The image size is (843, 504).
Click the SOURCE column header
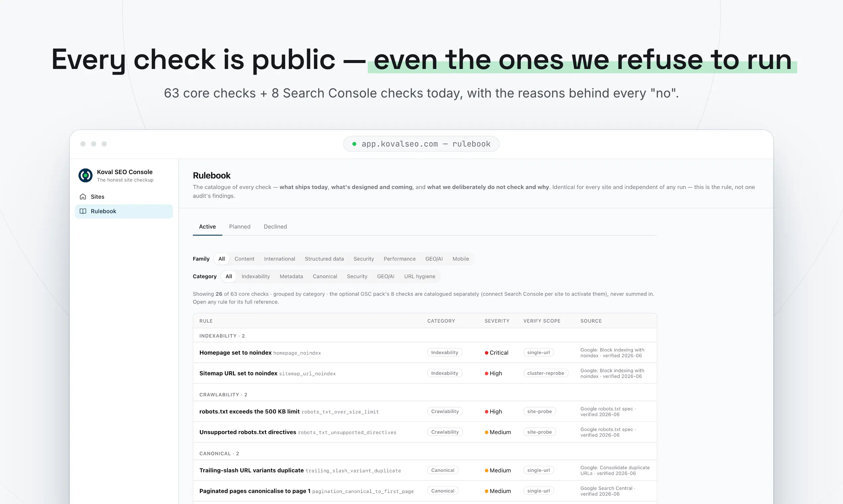(x=591, y=321)
